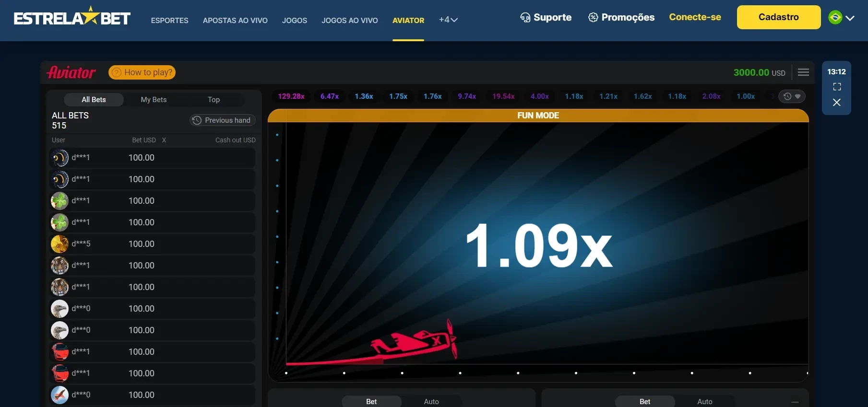Image resolution: width=868 pixels, height=407 pixels.
Task: Click the 1.76x multiplier result
Action: 432,96
